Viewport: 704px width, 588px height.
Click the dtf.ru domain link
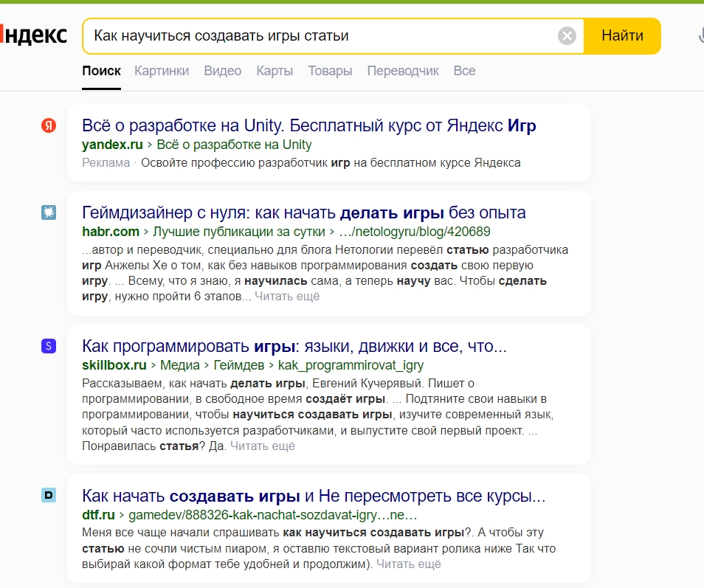pyautogui.click(x=98, y=515)
